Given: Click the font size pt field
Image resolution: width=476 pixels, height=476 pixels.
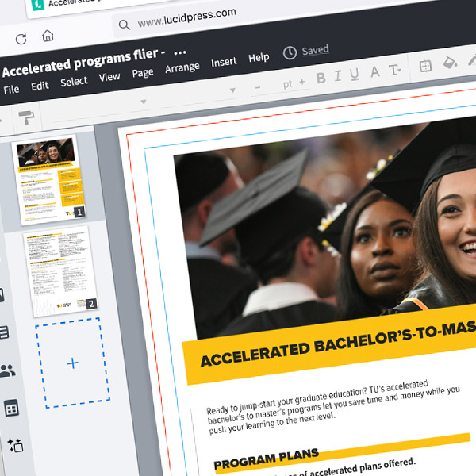Looking at the screenshot, I should point(287,84).
